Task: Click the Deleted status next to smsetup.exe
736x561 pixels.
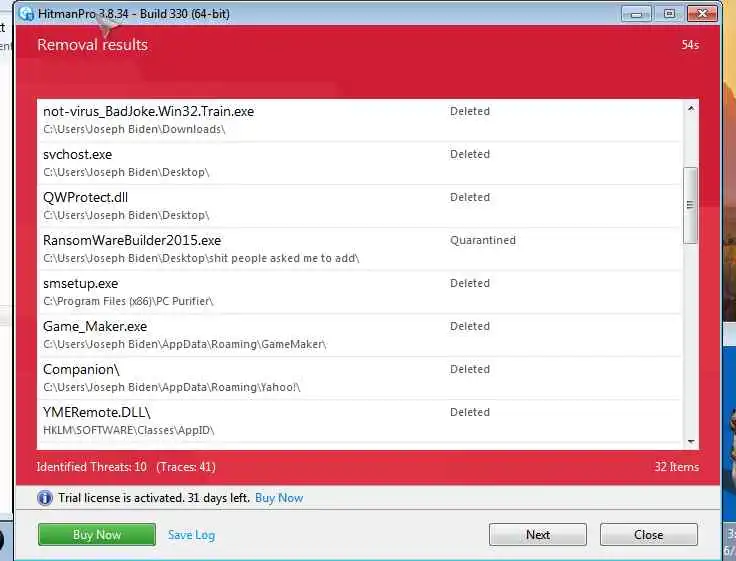Action: pos(470,283)
